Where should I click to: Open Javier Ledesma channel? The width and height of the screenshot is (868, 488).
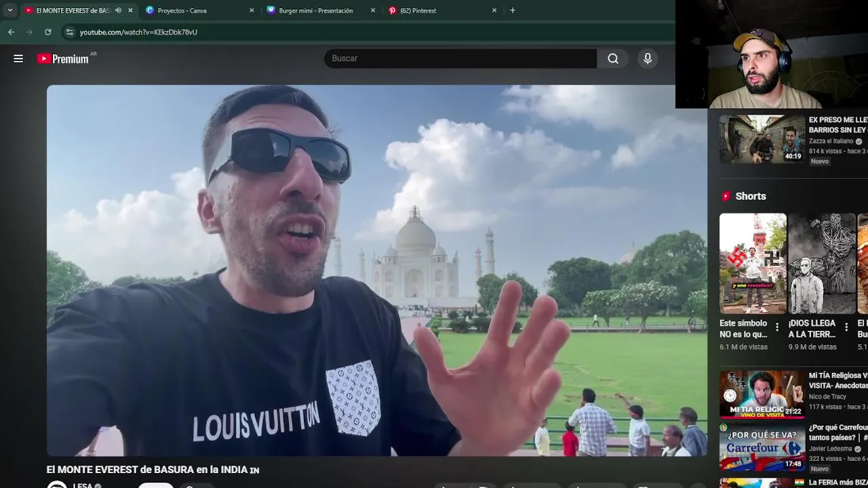tap(830, 449)
